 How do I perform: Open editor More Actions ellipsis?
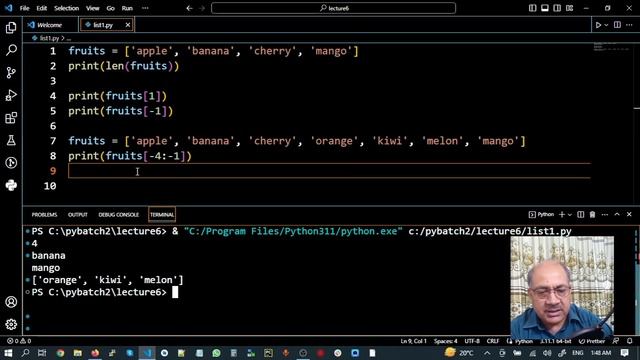[629, 25]
